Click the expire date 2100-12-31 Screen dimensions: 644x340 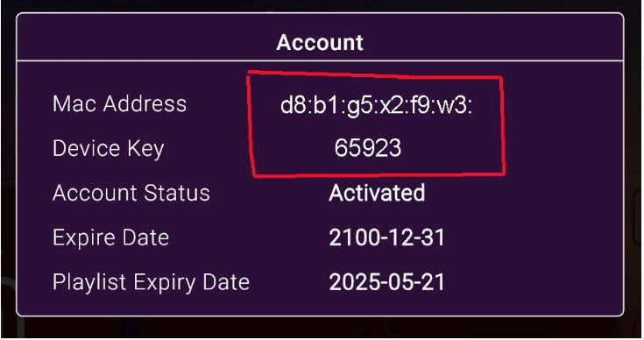[x=387, y=237]
